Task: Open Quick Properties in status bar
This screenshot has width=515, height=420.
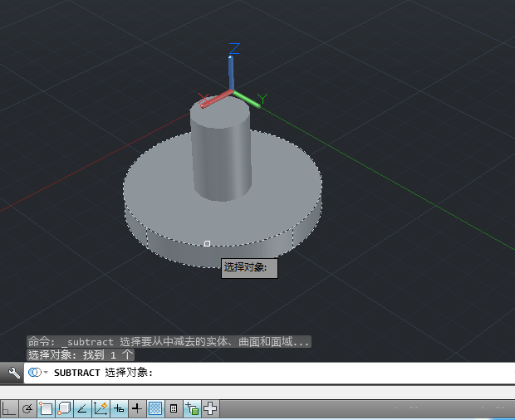Action: [x=174, y=409]
